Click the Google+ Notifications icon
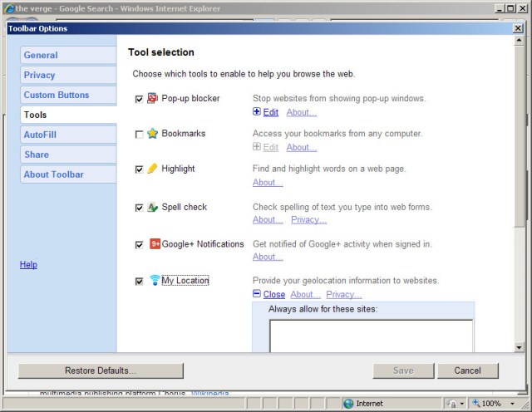Image resolution: width=532 pixels, height=412 pixels. [x=155, y=244]
